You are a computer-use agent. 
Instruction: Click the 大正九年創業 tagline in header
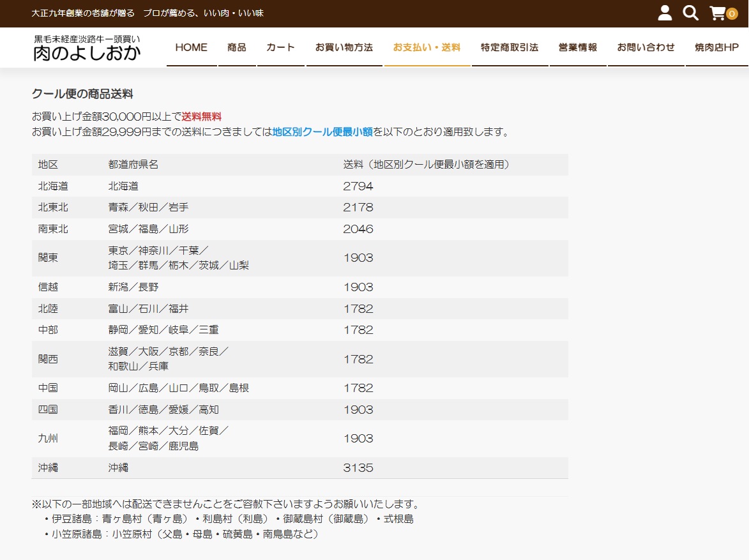(148, 13)
